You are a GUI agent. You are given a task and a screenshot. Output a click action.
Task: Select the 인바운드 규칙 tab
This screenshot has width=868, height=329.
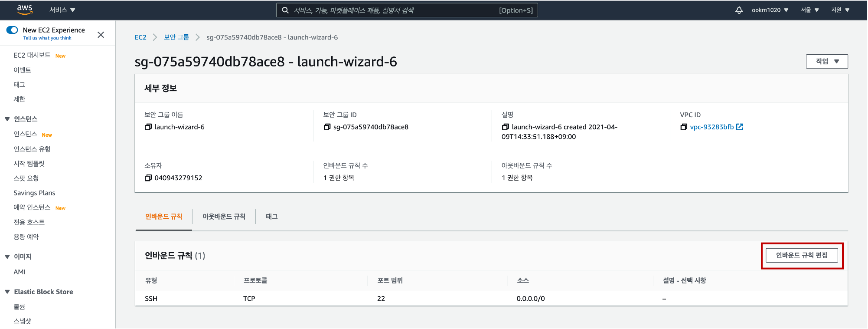click(x=163, y=217)
